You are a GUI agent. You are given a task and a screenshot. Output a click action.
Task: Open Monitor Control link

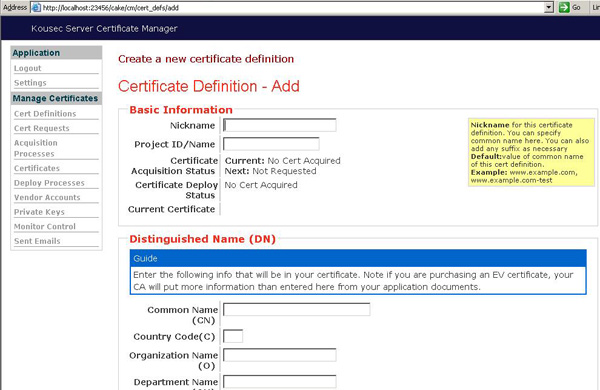[45, 227]
